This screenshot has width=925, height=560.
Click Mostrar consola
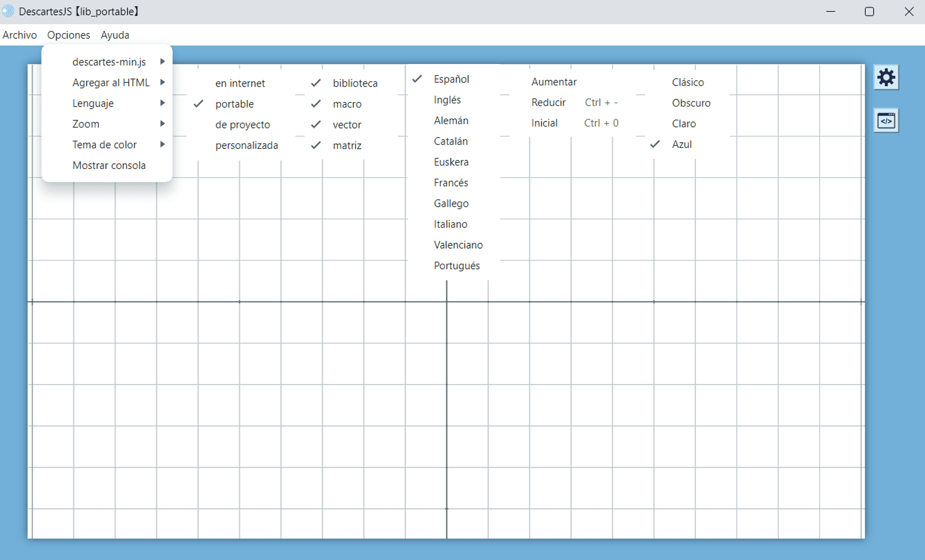tap(109, 166)
